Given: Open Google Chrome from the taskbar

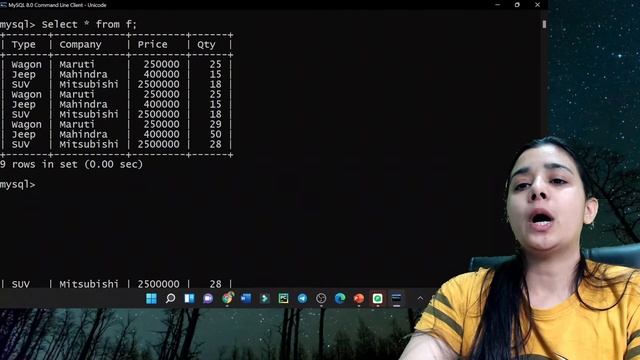Looking at the screenshot, I should tap(227, 298).
